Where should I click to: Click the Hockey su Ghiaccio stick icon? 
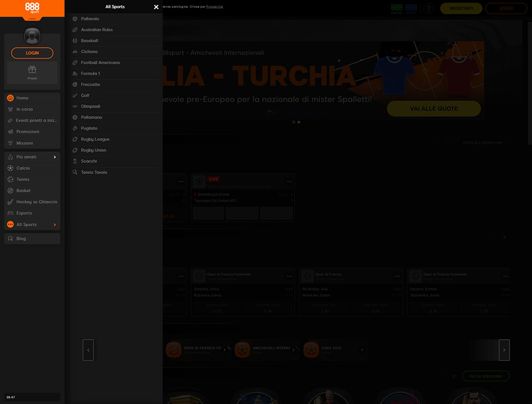click(x=10, y=202)
